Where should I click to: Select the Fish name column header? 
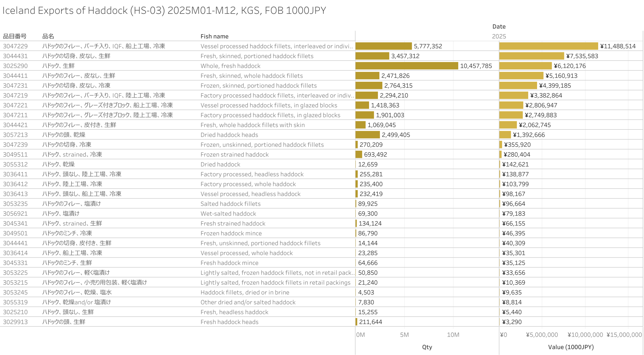pos(214,36)
